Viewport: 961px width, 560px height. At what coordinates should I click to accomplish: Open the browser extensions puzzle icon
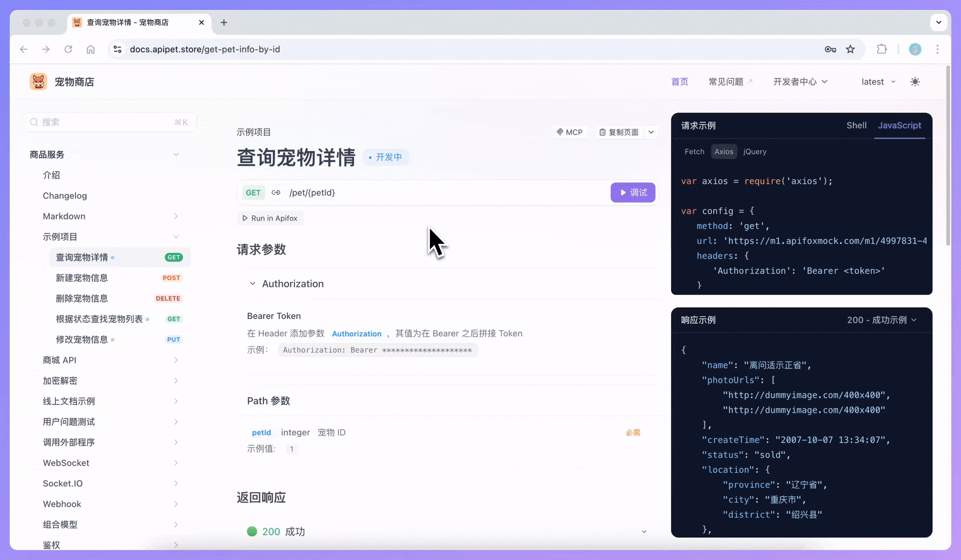coord(882,49)
